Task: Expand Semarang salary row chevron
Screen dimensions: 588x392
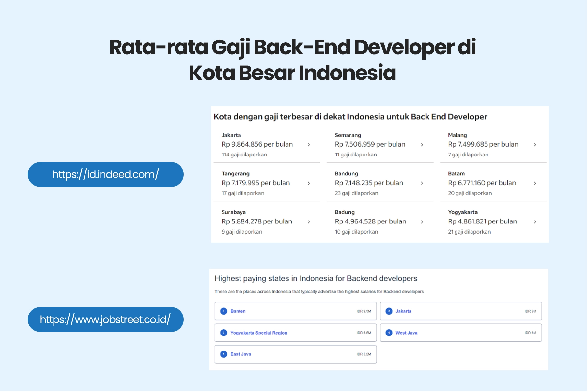Action: [422, 145]
